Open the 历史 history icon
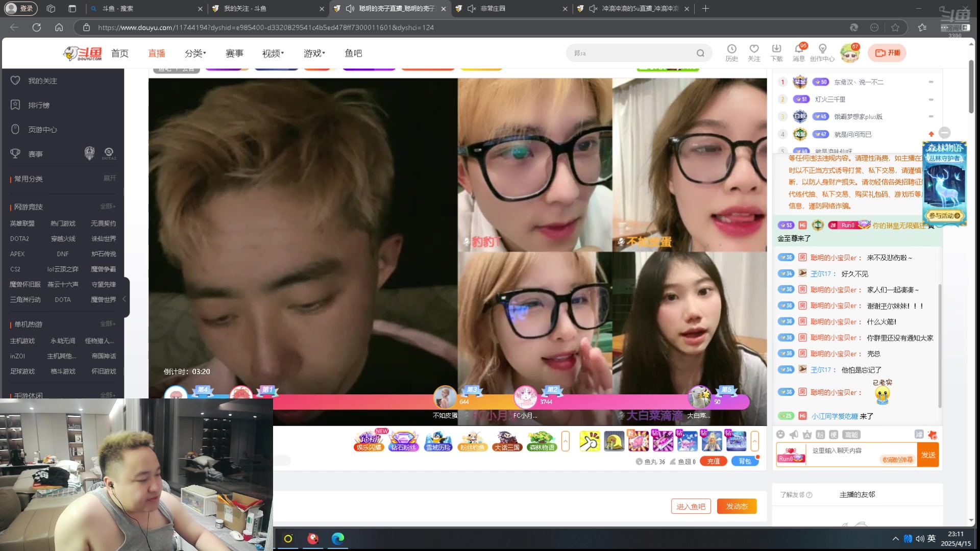980x551 pixels. point(731,53)
